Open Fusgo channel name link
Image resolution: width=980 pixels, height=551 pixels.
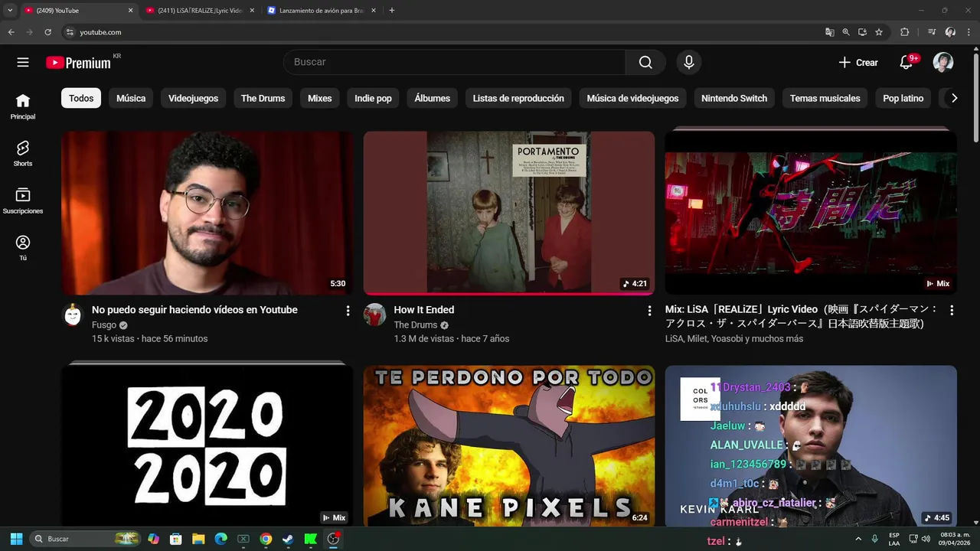click(104, 325)
